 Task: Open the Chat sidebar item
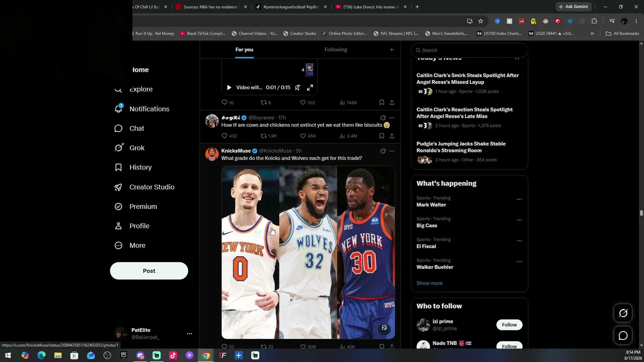tap(129, 128)
